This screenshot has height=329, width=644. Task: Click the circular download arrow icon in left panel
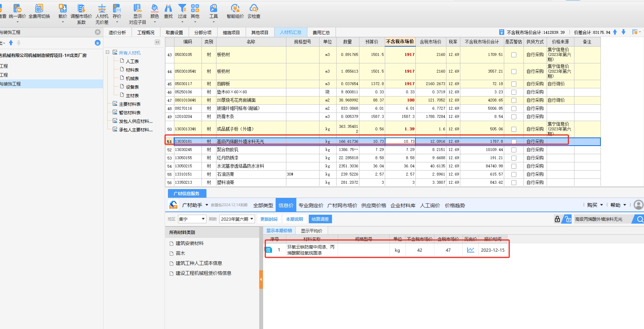(98, 43)
